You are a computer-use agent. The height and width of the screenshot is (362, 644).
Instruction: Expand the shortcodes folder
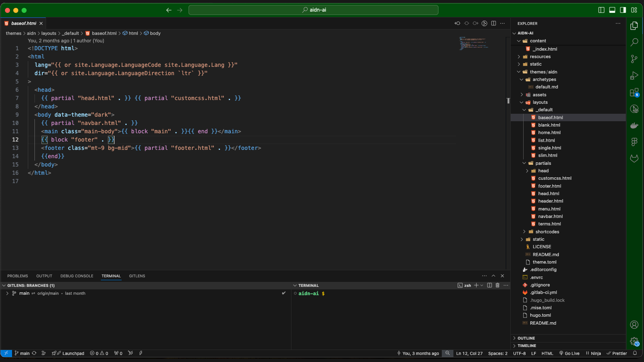547,232
